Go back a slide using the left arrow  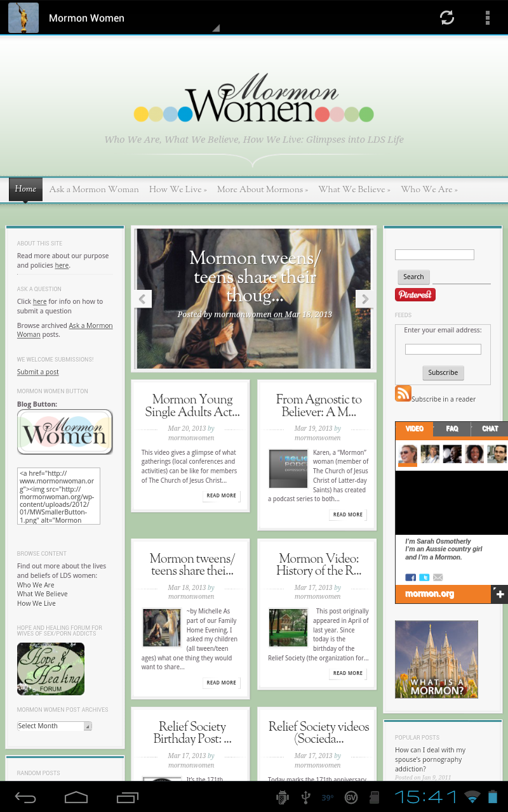tap(143, 299)
